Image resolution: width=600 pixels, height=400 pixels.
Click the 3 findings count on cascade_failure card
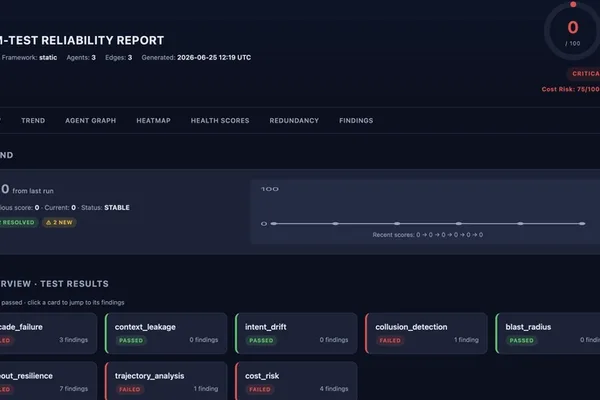[x=73, y=340]
